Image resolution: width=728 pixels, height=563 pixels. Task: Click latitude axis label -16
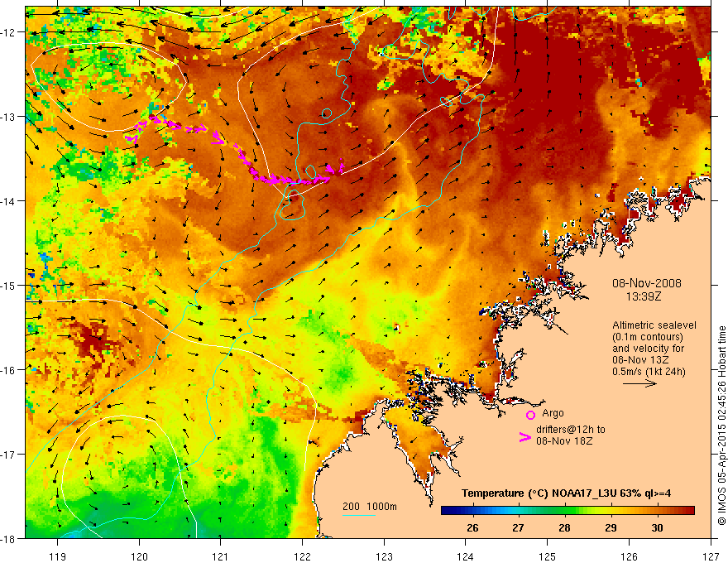[8, 370]
